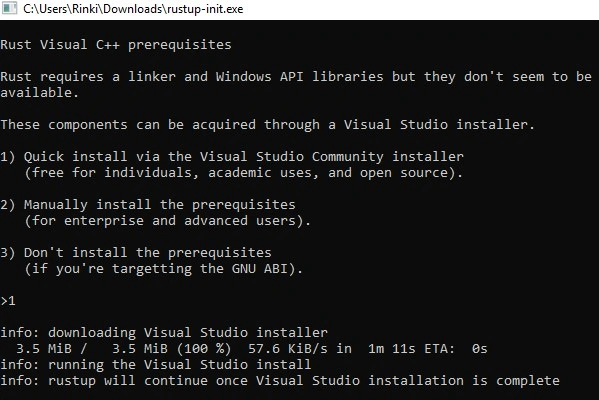The image size is (599, 400).
Task: Click 'info: running the Visual Studio install' line
Action: [x=156, y=365]
